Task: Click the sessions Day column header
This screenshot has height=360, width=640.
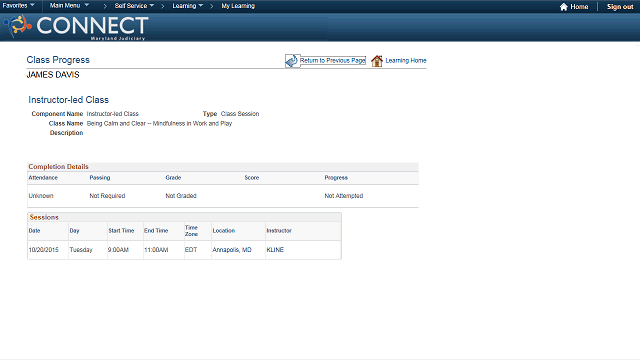Action: (74, 231)
